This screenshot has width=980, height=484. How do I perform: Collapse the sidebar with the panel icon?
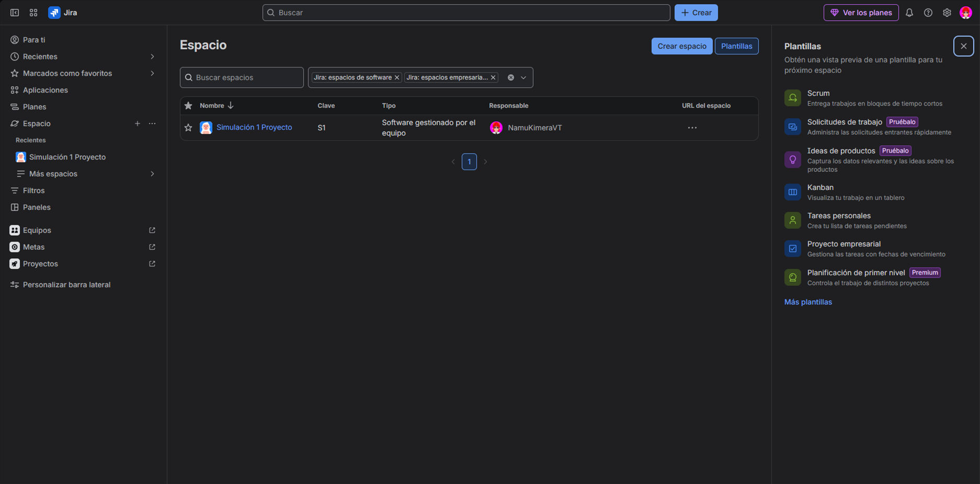point(15,13)
